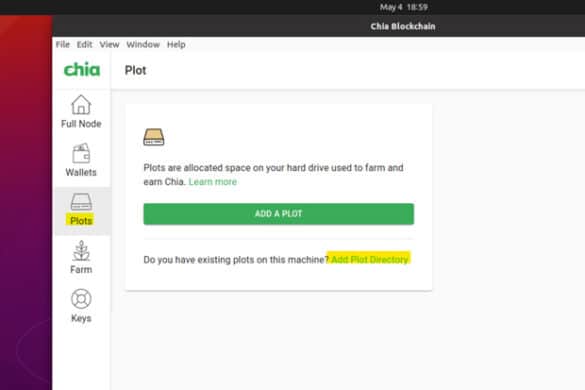Viewport: 585px width, 390px height.
Task: Open the Full Node house icon
Action: click(x=81, y=104)
